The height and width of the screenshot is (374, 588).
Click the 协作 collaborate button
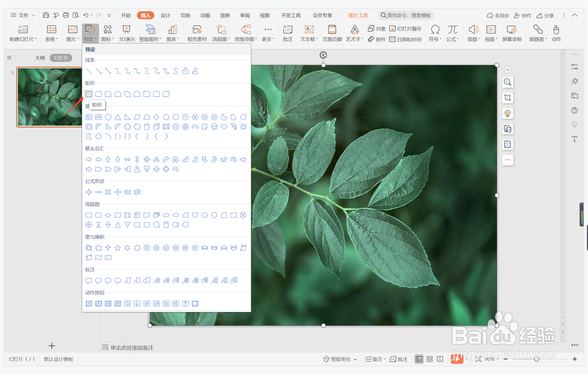523,15
